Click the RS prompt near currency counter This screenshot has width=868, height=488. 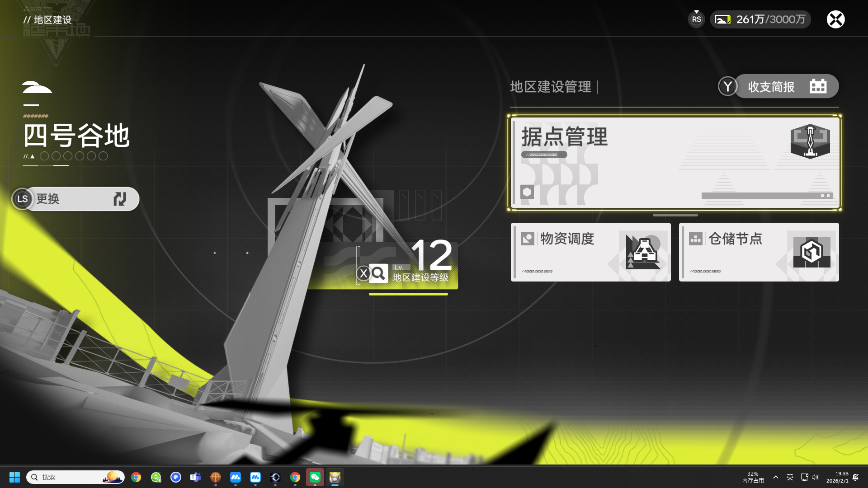tap(696, 19)
